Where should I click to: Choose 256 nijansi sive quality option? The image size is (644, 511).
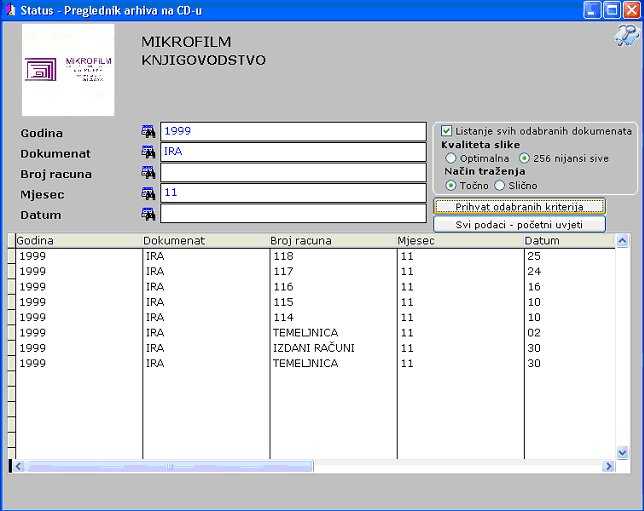coord(524,158)
